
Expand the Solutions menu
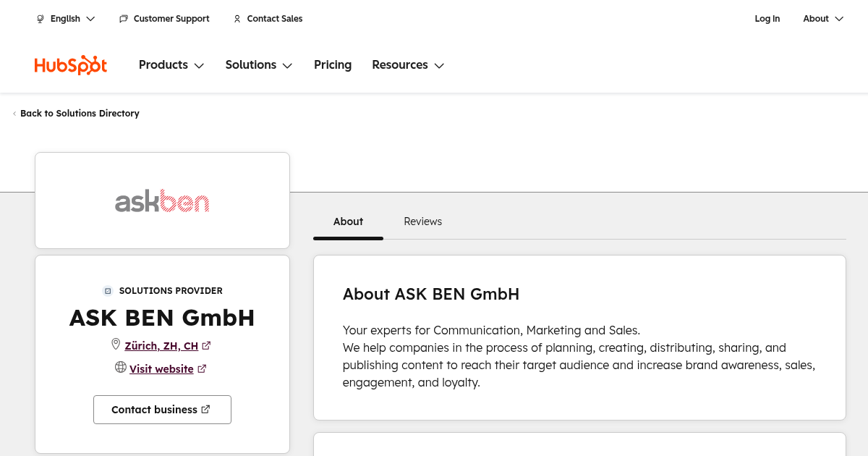point(258,65)
